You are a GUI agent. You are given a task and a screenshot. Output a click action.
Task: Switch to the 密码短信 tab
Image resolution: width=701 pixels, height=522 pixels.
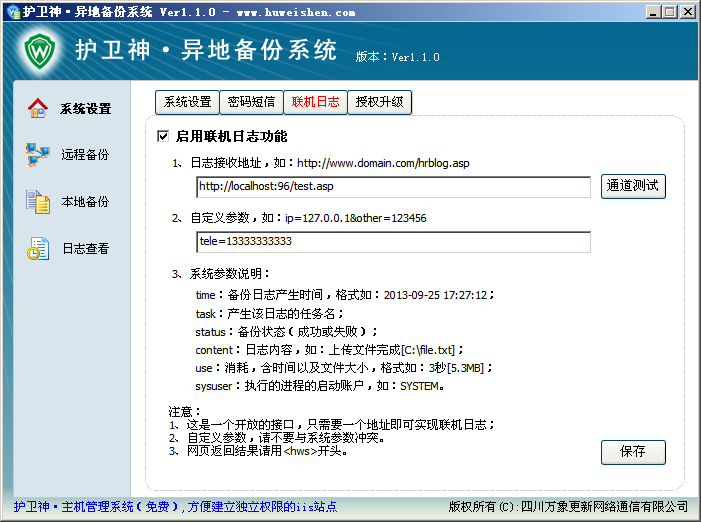coord(251,102)
